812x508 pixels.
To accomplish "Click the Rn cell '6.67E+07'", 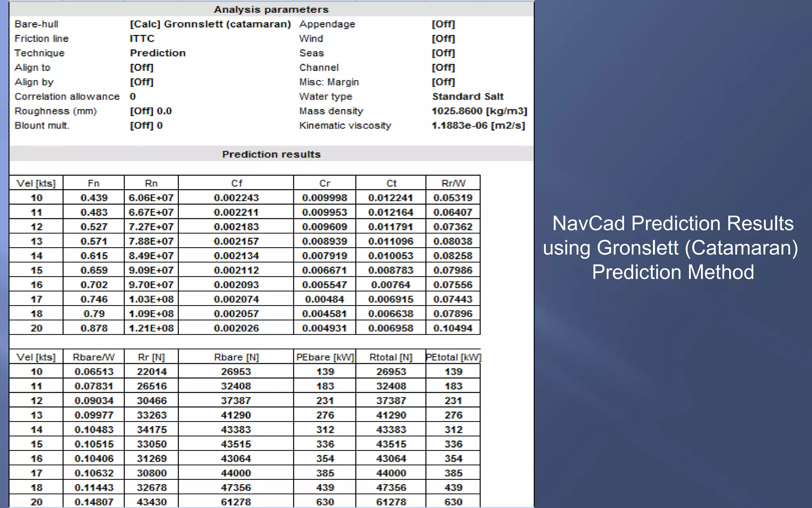I will tap(151, 212).
